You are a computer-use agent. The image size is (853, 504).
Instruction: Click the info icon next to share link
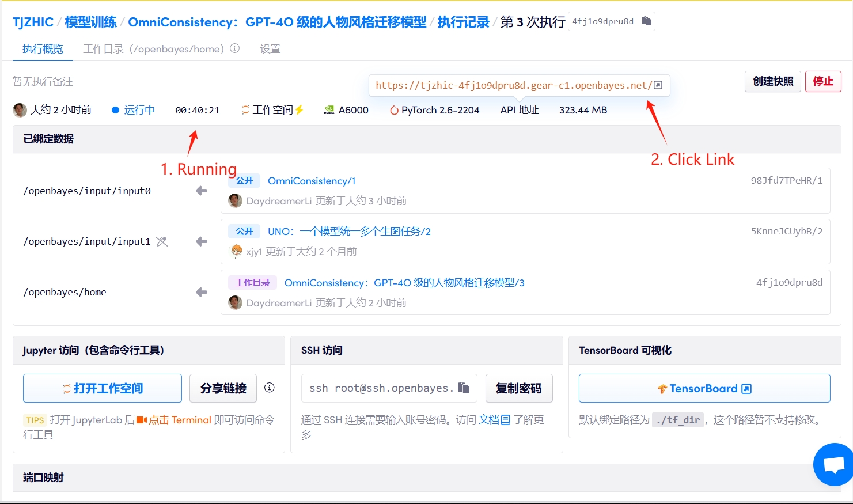coord(269,388)
